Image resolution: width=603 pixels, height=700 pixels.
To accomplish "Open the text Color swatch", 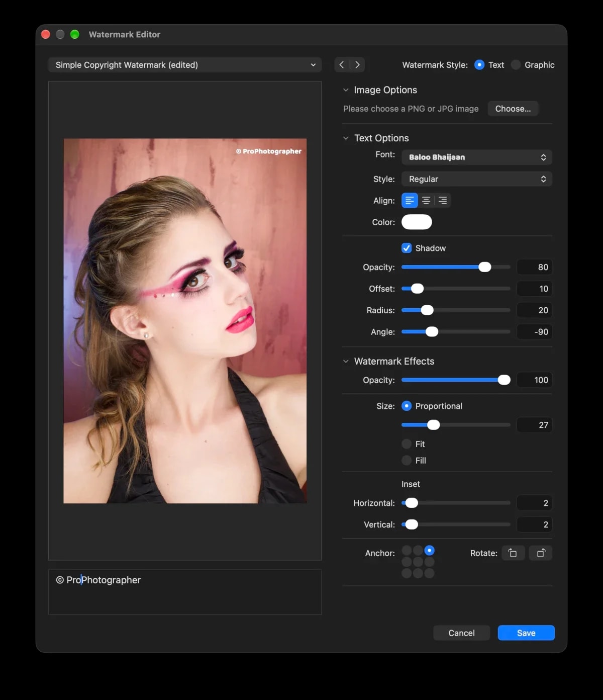I will click(x=417, y=222).
